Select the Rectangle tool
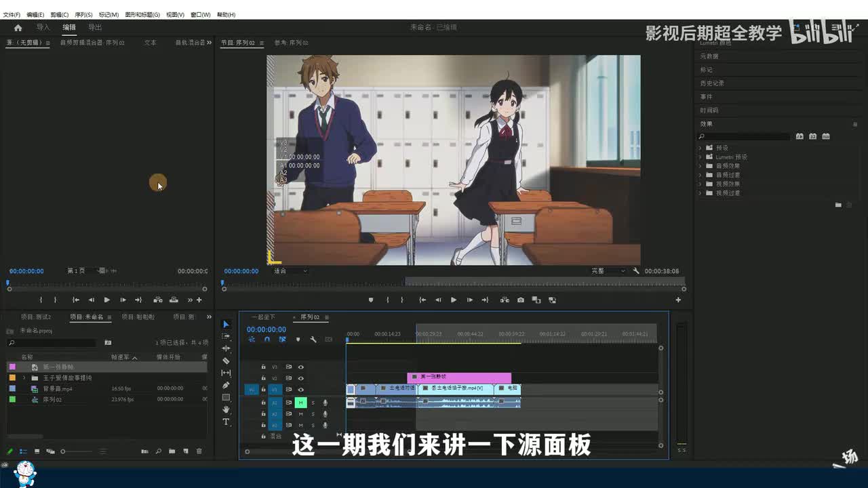Image resolution: width=868 pixels, height=488 pixels. tap(226, 397)
